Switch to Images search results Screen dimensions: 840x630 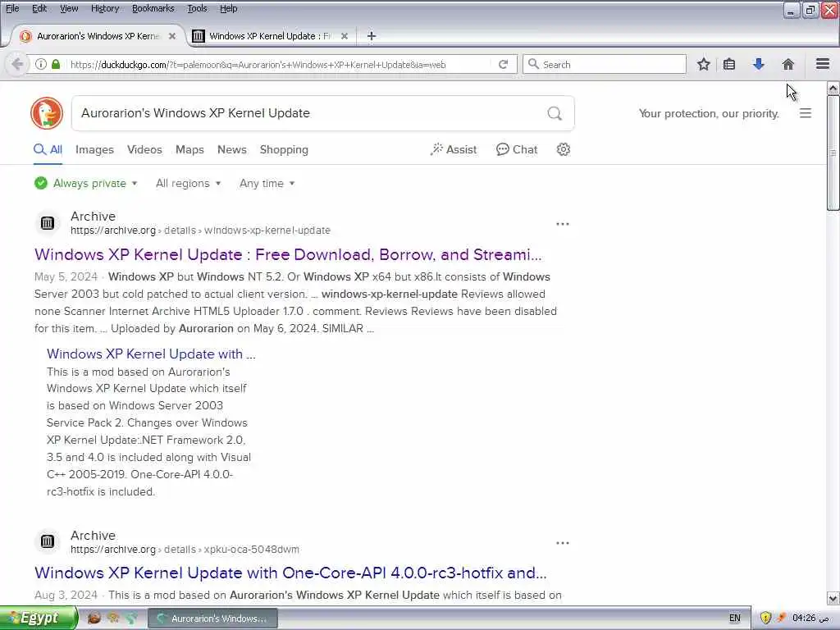(95, 149)
